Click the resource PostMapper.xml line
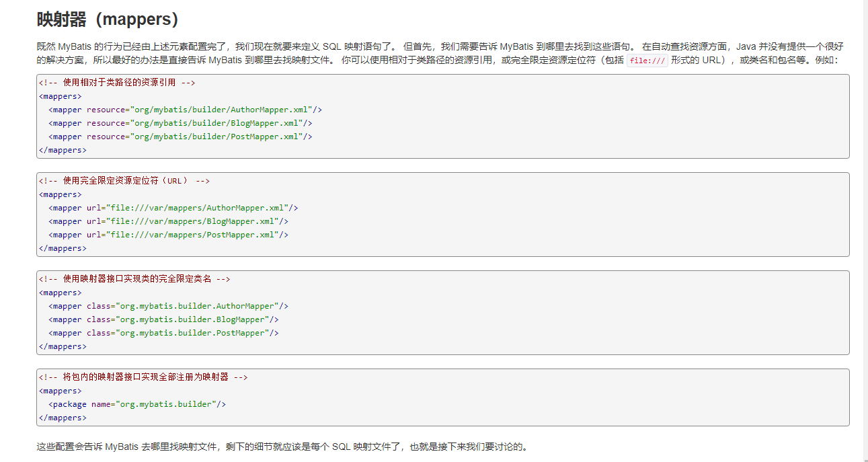Screen dimensions: 868x462 click(x=180, y=137)
